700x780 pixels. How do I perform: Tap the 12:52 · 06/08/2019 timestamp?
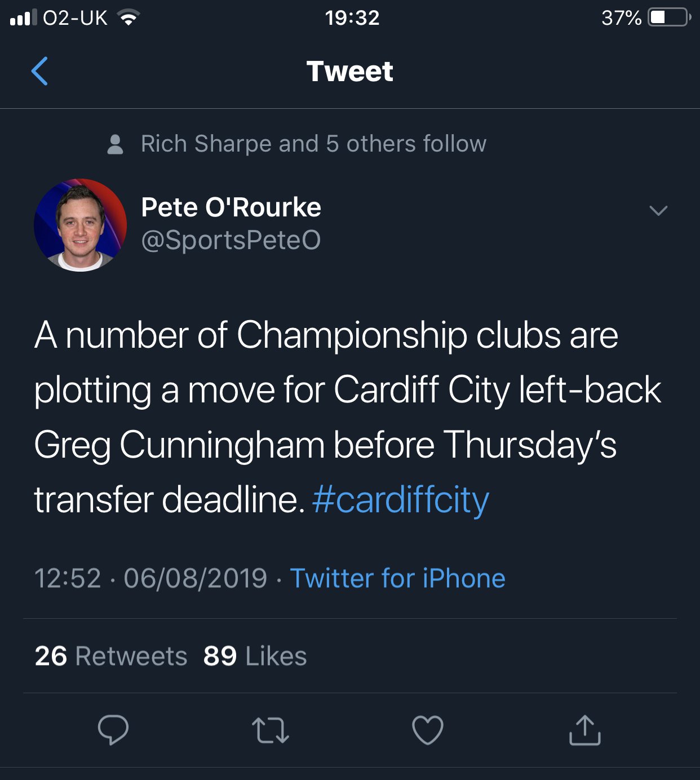tap(150, 578)
